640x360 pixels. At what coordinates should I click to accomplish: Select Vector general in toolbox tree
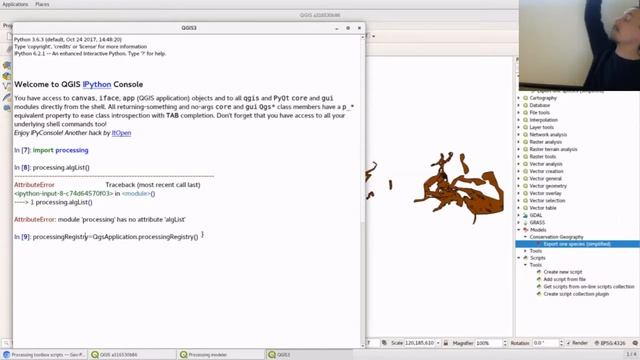click(545, 179)
